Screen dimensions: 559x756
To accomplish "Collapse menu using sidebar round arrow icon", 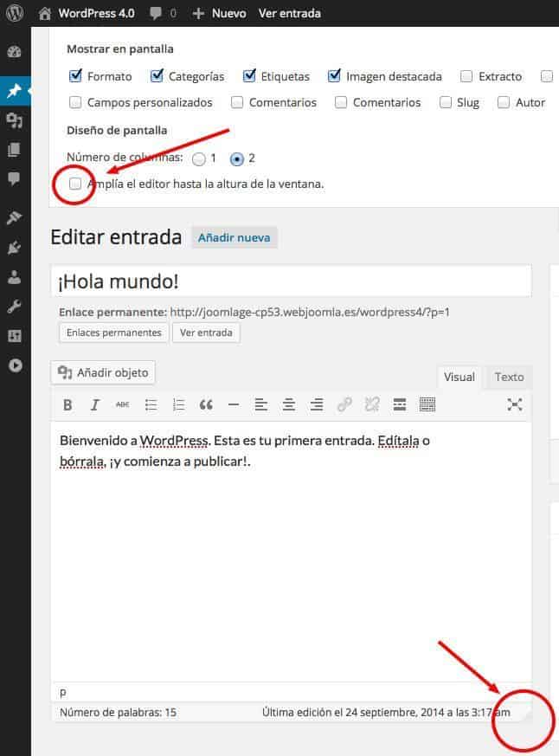I will [15, 365].
